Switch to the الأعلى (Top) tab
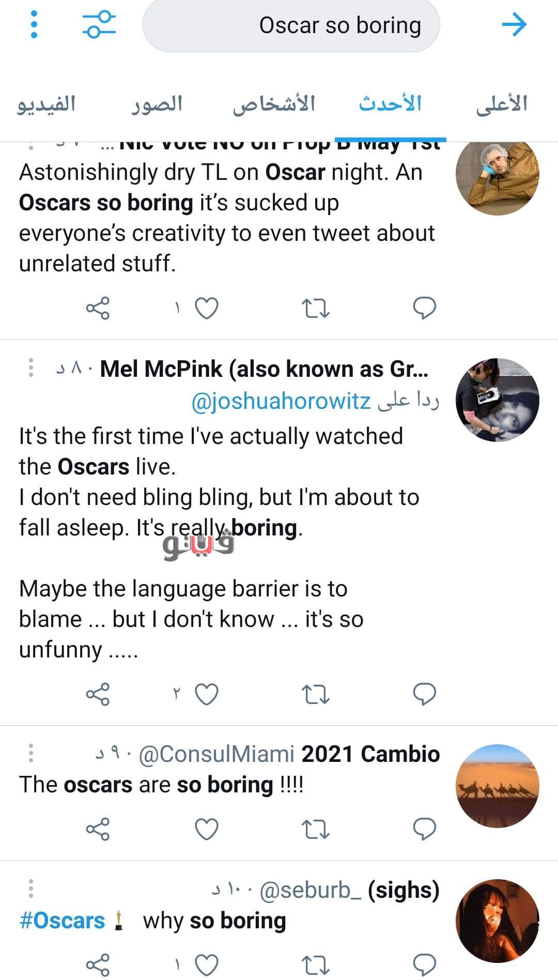558x980 pixels. coord(501,104)
